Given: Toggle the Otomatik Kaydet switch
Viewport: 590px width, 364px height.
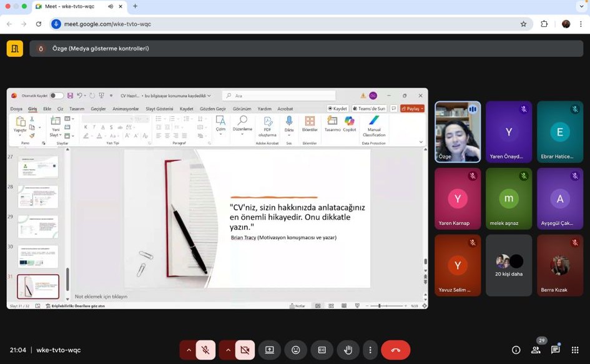Looking at the screenshot, I should 56,96.
